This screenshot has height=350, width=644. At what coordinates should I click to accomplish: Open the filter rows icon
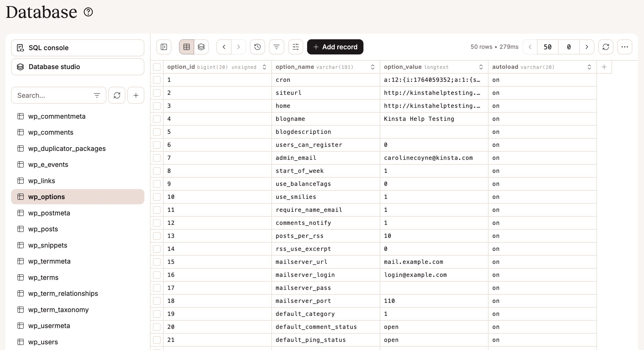coord(276,47)
